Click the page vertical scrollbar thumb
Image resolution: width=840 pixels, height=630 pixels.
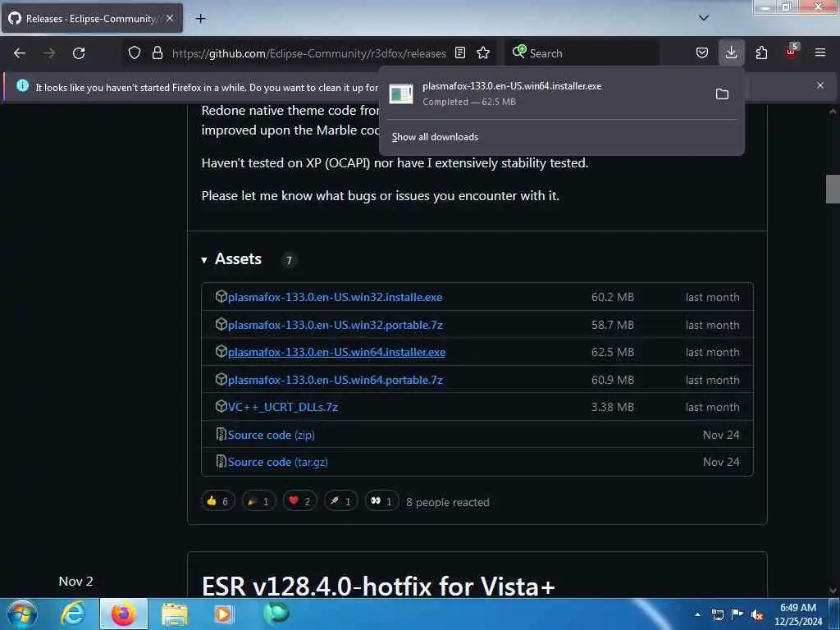pyautogui.click(x=833, y=189)
